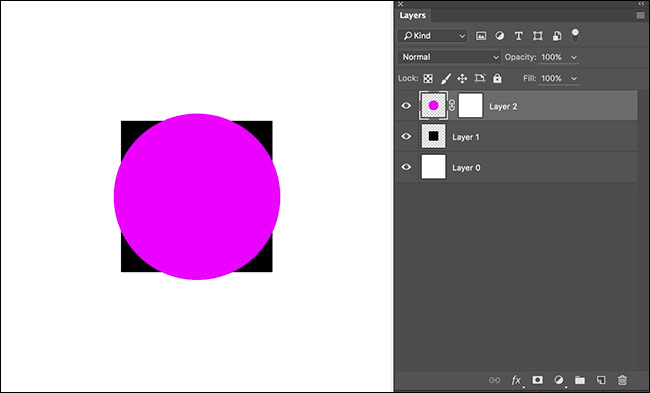Create new fill or adjustment layer
This screenshot has width=650, height=393.
pyautogui.click(x=559, y=380)
